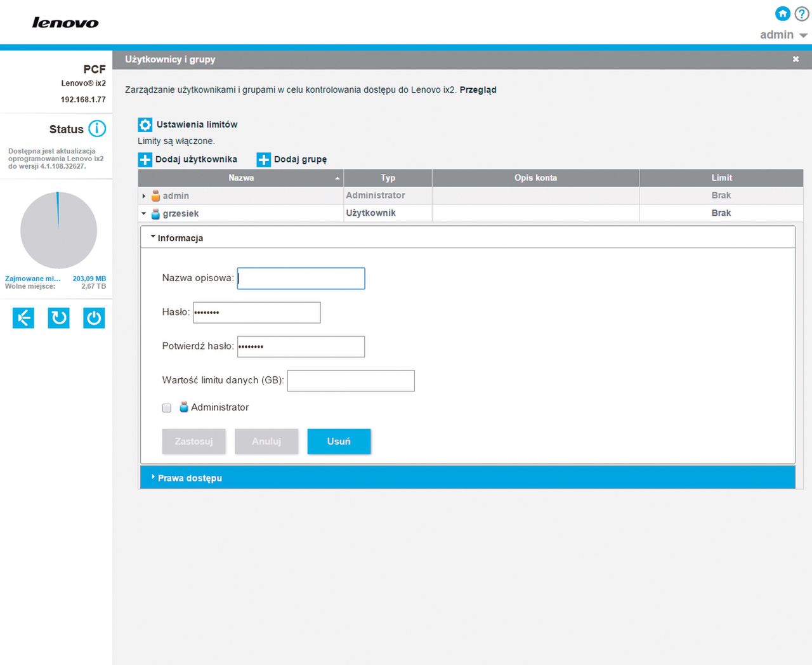This screenshot has height=665, width=812.
Task: Click the Opis konta column header
Action: (535, 178)
